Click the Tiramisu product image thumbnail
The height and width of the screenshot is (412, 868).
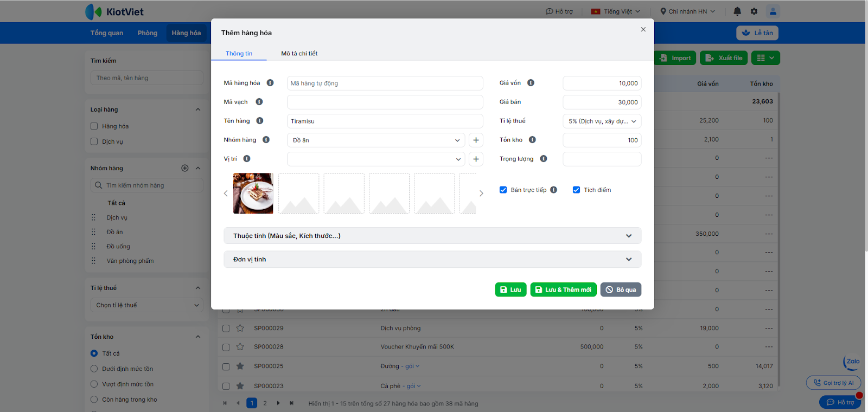[x=253, y=194]
